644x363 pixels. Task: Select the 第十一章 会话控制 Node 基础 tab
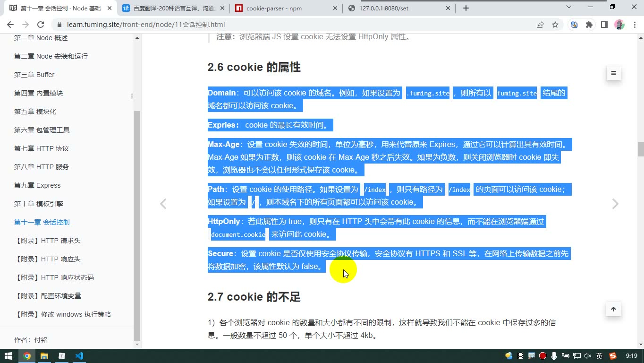point(60,8)
